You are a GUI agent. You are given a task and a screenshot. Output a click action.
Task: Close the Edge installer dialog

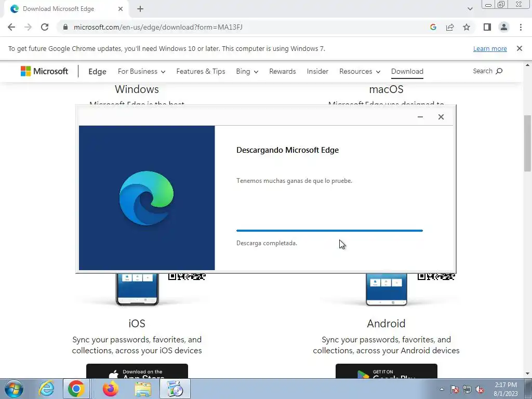pos(441,117)
